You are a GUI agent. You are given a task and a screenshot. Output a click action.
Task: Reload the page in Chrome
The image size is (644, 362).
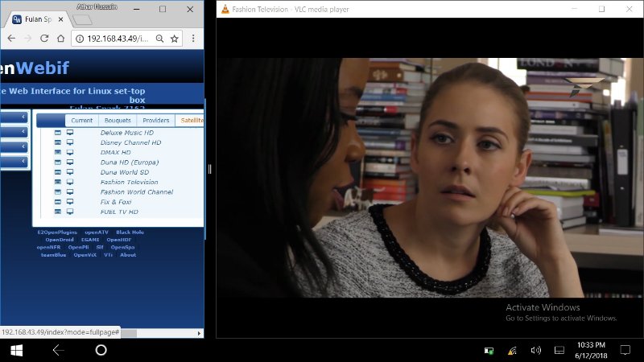43,39
